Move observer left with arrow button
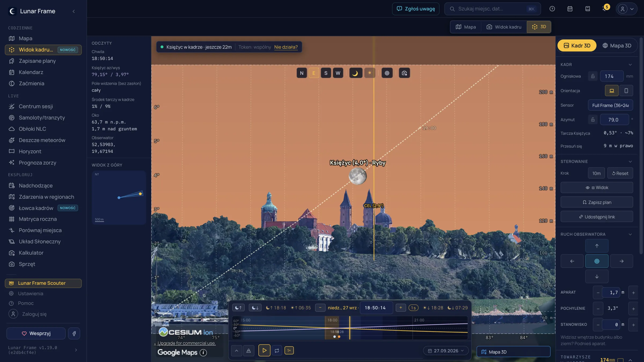The height and width of the screenshot is (362, 644). [x=572, y=261]
